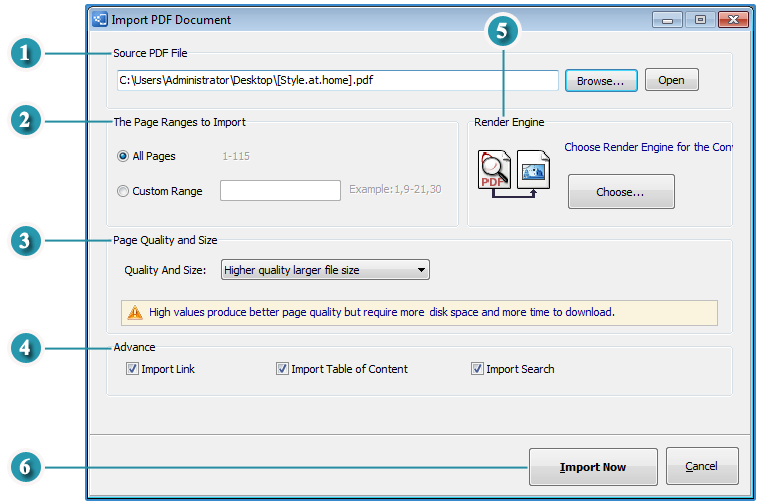Click numbered callout badge 3
Image resolution: width=763 pixels, height=504 pixels.
click(25, 240)
